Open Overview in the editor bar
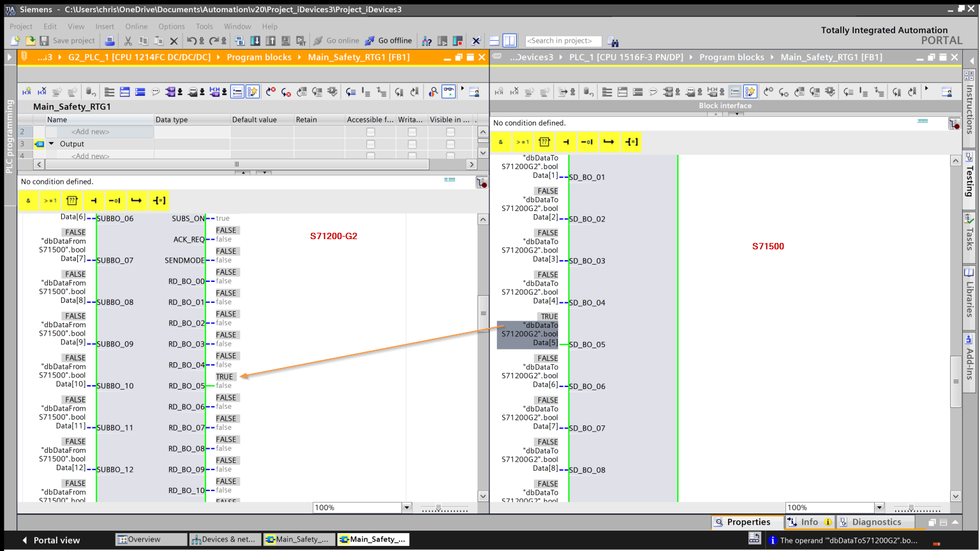 151,540
